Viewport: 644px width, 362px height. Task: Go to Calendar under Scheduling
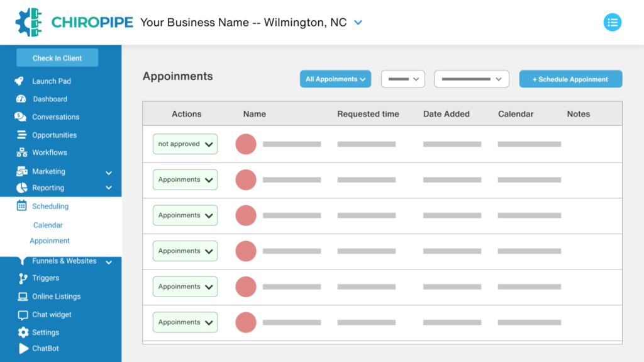point(48,225)
